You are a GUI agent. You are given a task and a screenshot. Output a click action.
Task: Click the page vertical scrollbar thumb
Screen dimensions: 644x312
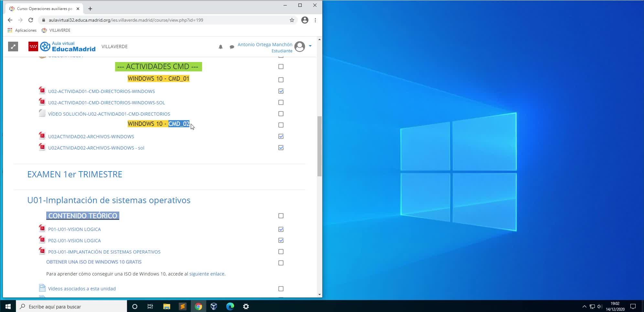click(319, 146)
